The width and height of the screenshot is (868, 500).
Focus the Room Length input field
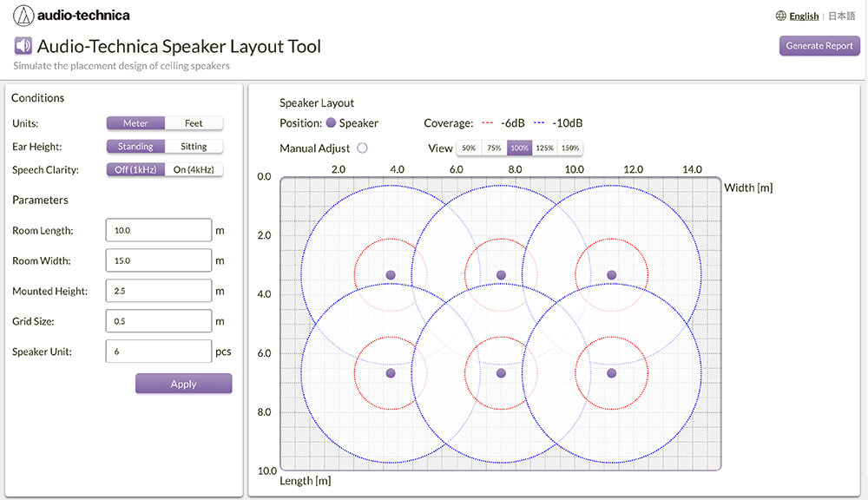(x=159, y=230)
